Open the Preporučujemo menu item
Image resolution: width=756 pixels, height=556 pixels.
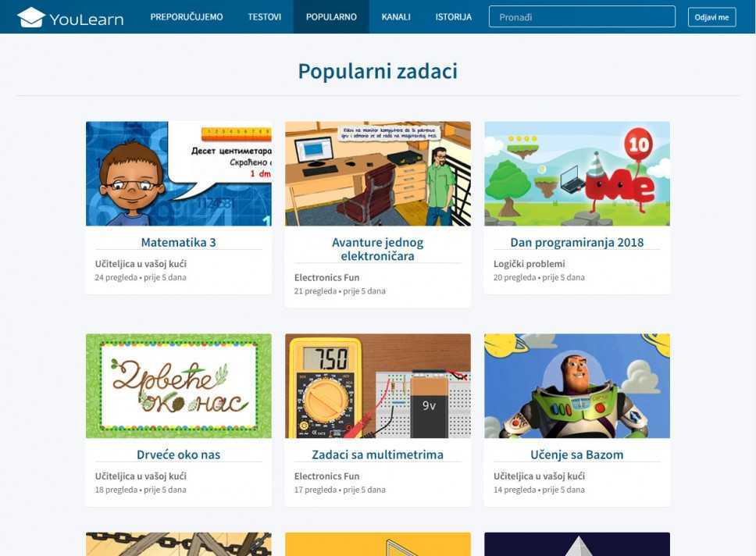[x=187, y=17]
